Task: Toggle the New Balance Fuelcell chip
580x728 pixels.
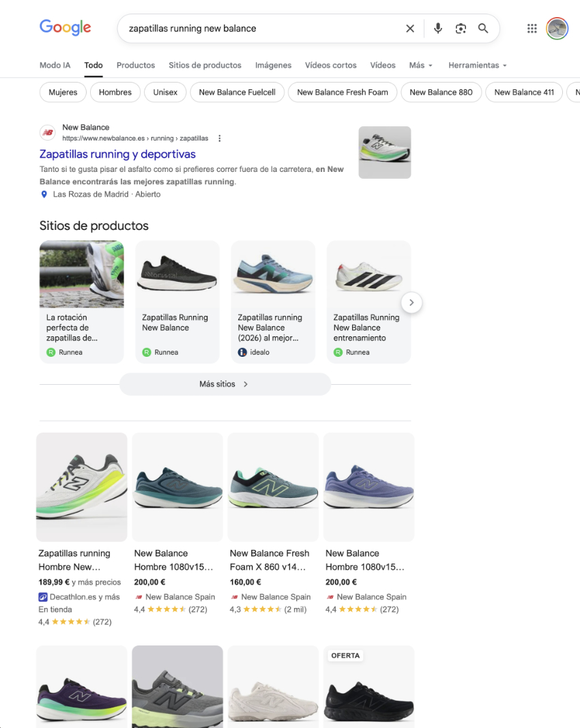Action: click(x=237, y=92)
